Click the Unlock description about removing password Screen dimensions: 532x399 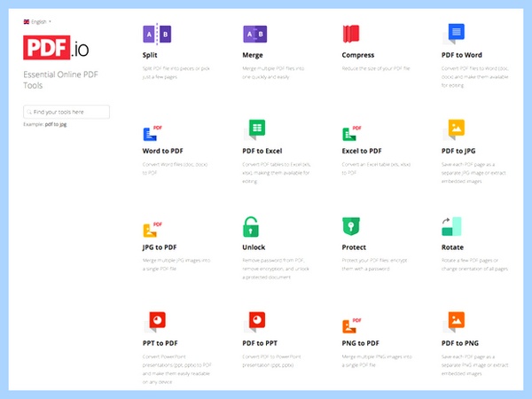click(276, 269)
